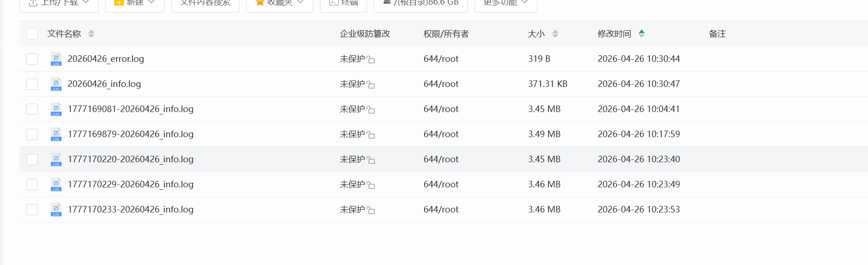Select the checkbox for 1777169879-20260426_info.log

pyautogui.click(x=32, y=134)
